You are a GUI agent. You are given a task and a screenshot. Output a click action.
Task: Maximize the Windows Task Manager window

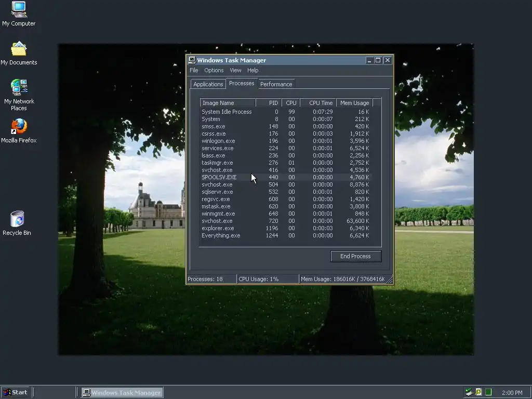tap(378, 60)
